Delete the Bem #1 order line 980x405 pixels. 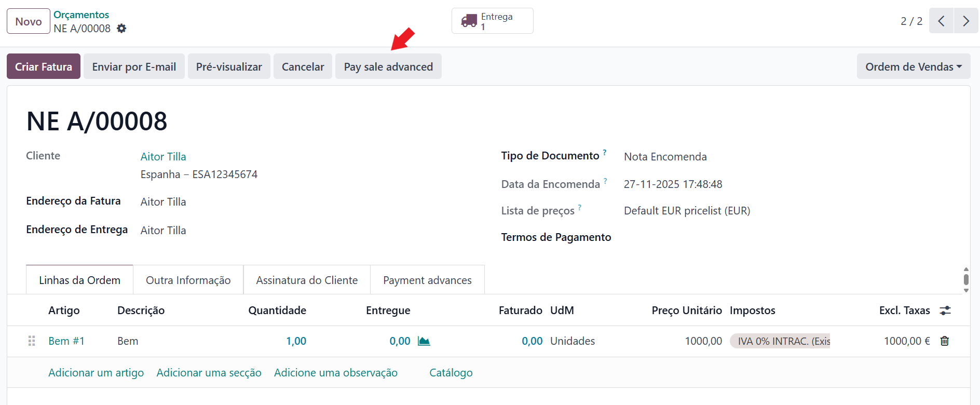pos(945,341)
